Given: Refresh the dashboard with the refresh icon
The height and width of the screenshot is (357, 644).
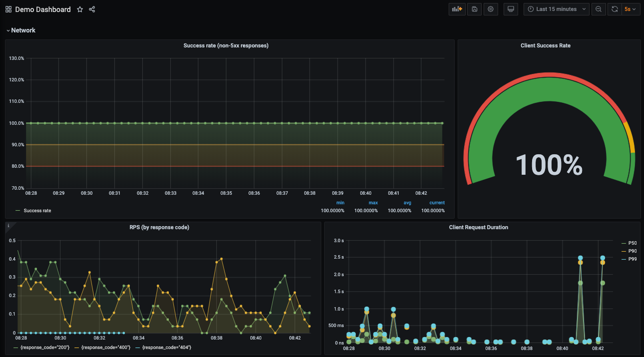Looking at the screenshot, I should coord(615,9).
